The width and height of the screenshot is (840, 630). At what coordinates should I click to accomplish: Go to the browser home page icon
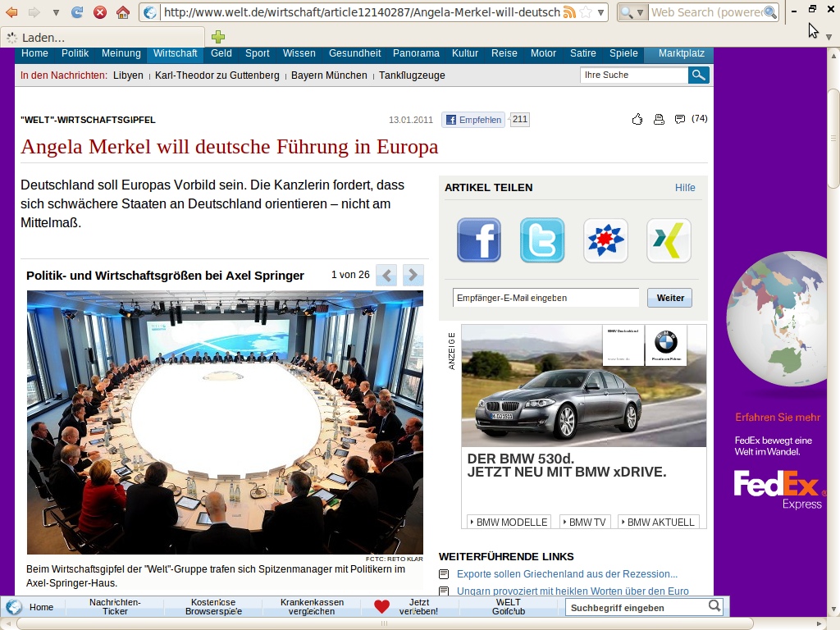tap(123, 11)
